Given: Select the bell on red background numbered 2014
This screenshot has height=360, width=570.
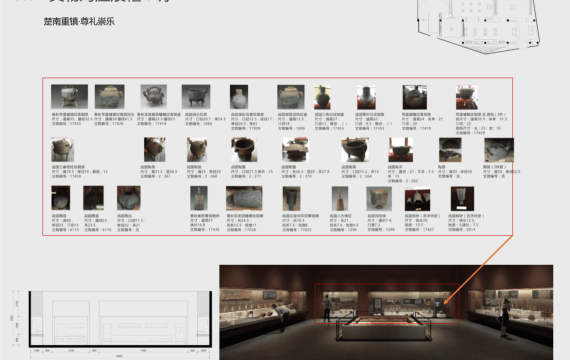Looking at the screenshot, I should [462, 199].
